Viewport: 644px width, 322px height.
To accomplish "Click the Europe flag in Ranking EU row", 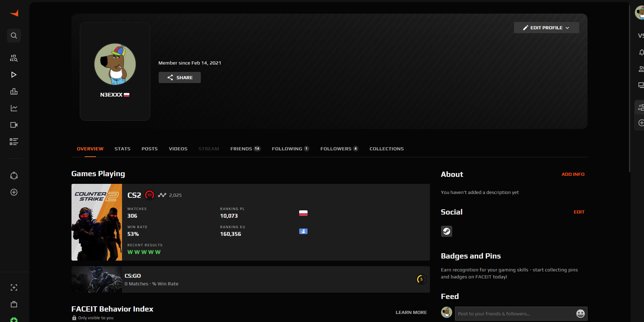I will 303,231.
